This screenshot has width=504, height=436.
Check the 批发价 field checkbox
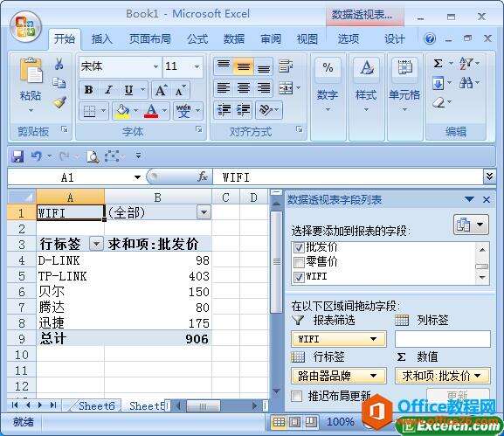click(299, 247)
